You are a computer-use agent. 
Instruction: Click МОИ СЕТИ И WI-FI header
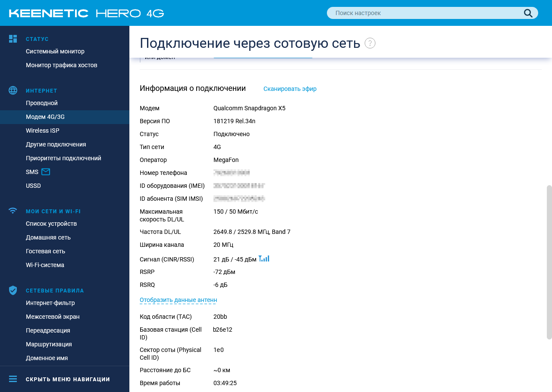pos(53,211)
